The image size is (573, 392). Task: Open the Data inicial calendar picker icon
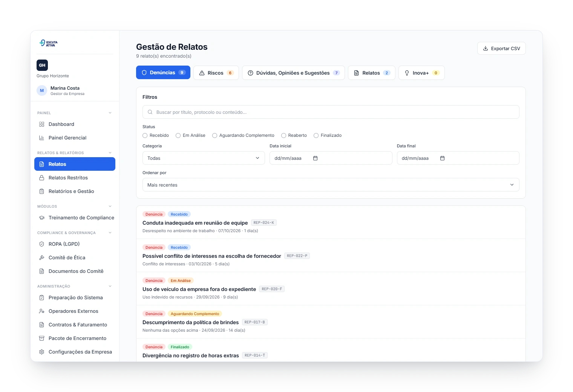point(316,158)
